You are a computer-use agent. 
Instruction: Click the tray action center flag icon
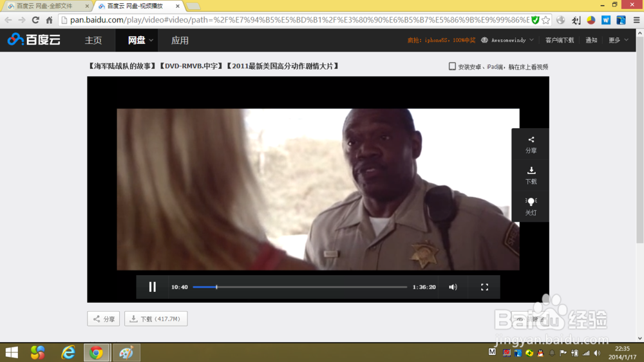[563, 353]
